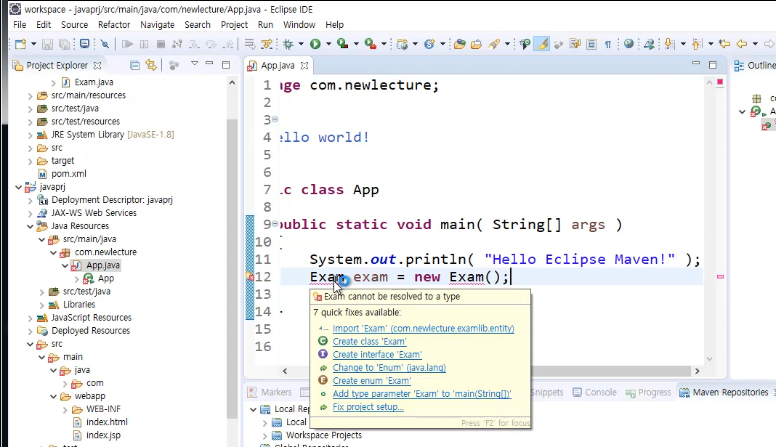The image size is (776, 447).
Task: Click Fix project setup link
Action: 368,407
